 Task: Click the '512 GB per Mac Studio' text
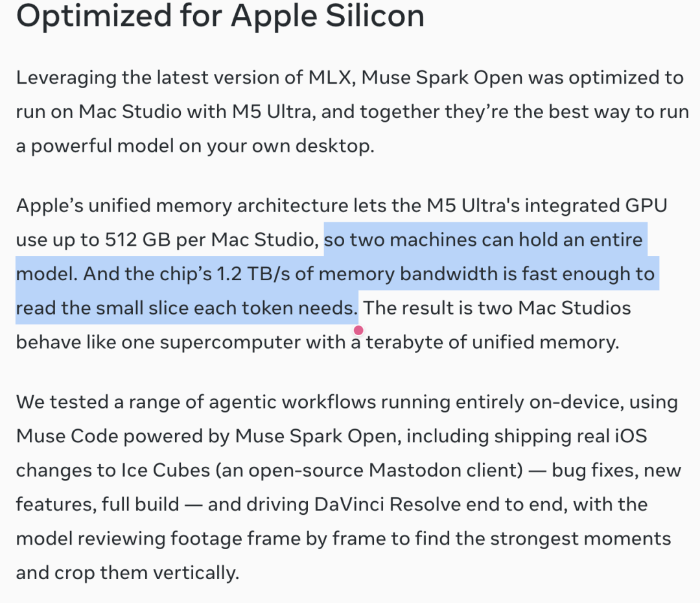[209, 240]
